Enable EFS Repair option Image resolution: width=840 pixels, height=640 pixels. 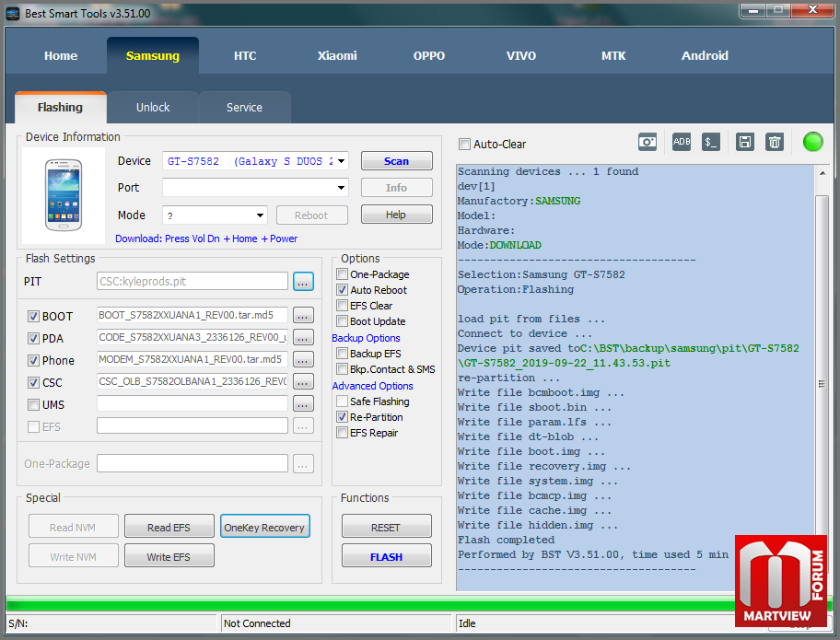click(x=343, y=432)
